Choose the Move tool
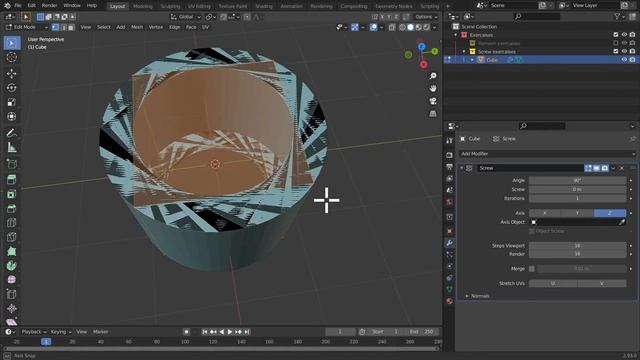Screen dimensions: 640x360 pos(12,73)
